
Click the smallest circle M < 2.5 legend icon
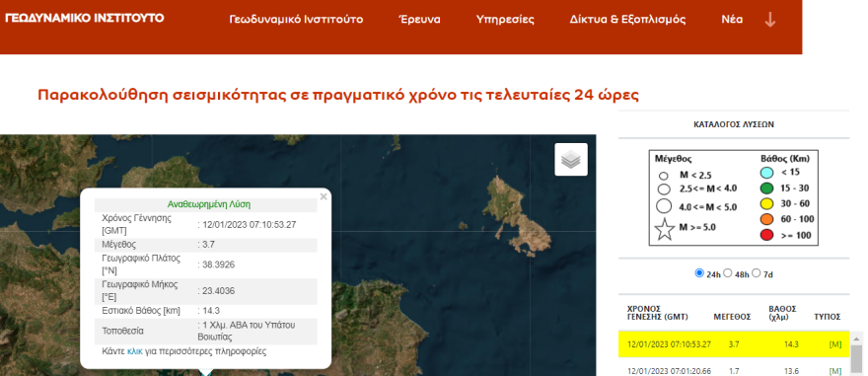pos(663,176)
